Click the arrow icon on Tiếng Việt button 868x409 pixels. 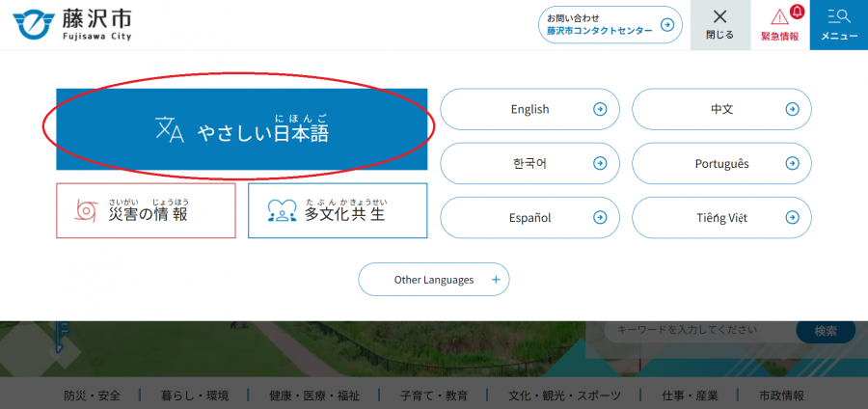(x=792, y=217)
